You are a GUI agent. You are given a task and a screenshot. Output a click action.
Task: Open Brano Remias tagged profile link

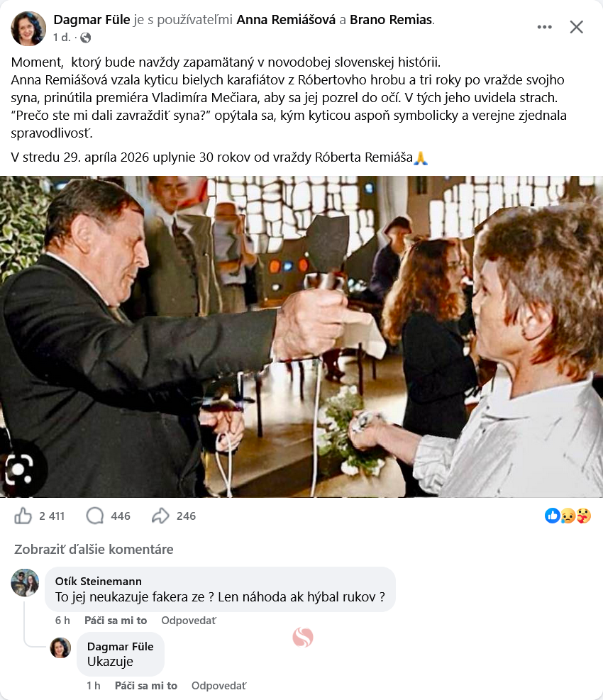tap(391, 19)
